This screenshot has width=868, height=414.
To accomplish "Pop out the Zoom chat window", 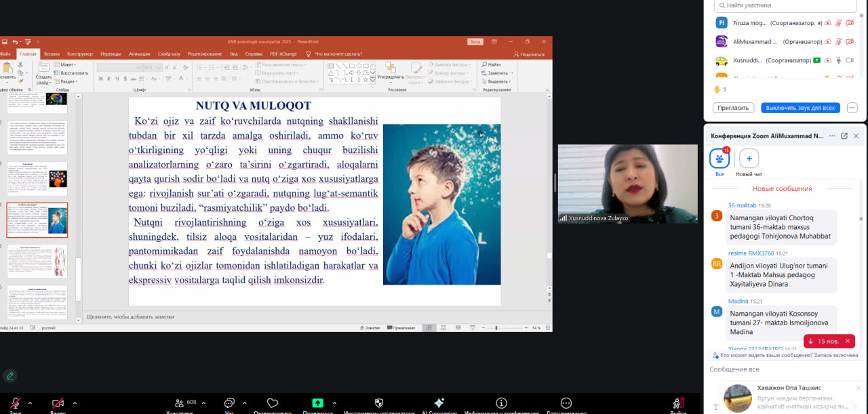I will point(844,136).
